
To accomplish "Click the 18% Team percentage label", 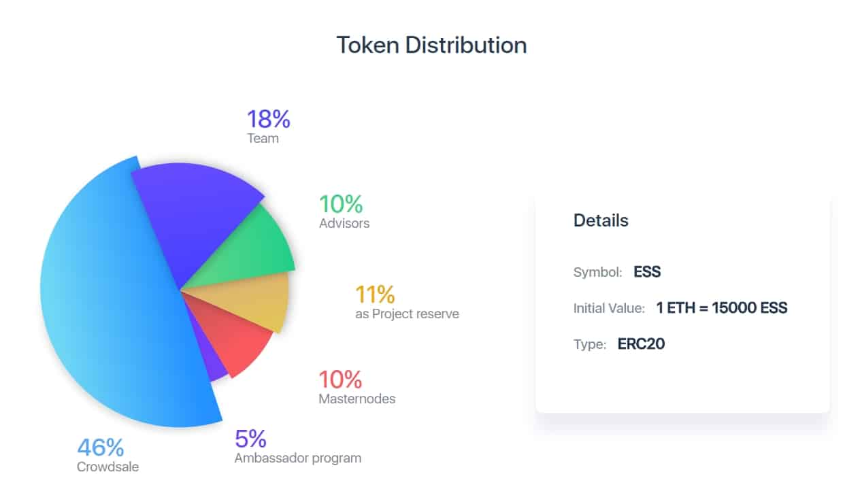I will click(x=268, y=120).
